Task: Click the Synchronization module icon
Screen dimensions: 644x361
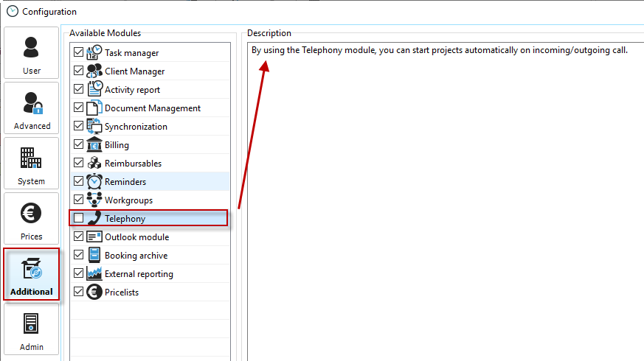Action: [94, 127]
